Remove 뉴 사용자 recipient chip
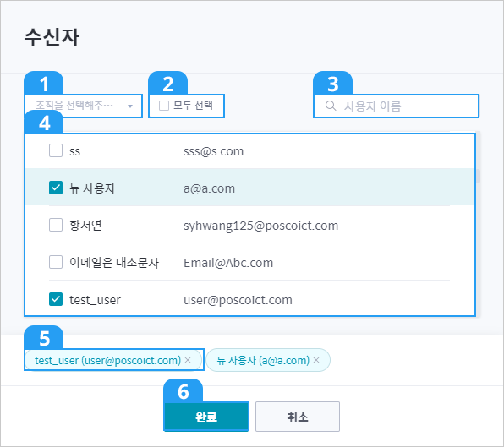504x447 pixels. 316,360
